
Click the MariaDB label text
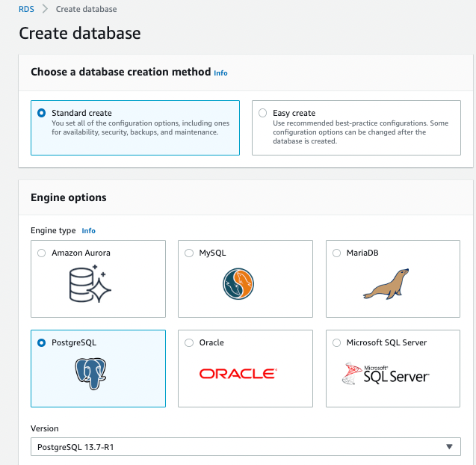(x=362, y=253)
